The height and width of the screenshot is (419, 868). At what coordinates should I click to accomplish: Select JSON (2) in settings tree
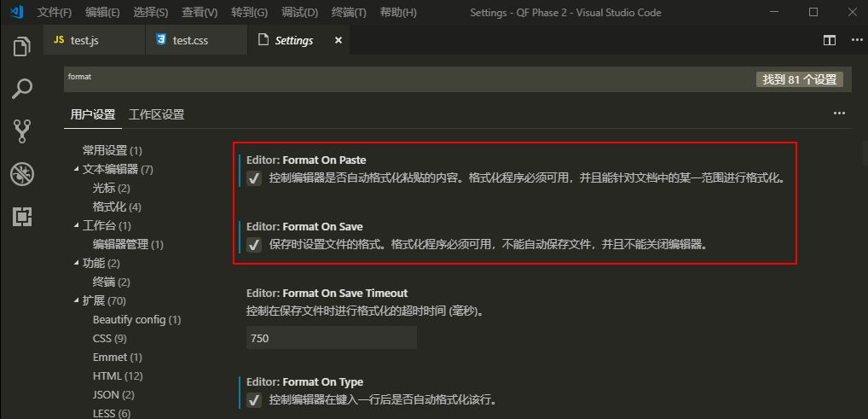(113, 394)
